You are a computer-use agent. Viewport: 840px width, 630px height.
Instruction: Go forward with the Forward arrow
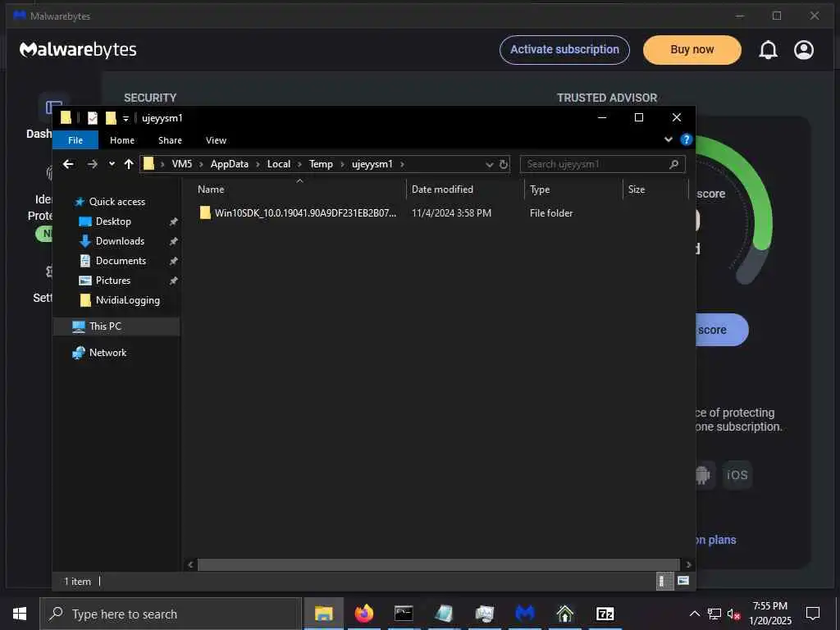pyautogui.click(x=92, y=164)
